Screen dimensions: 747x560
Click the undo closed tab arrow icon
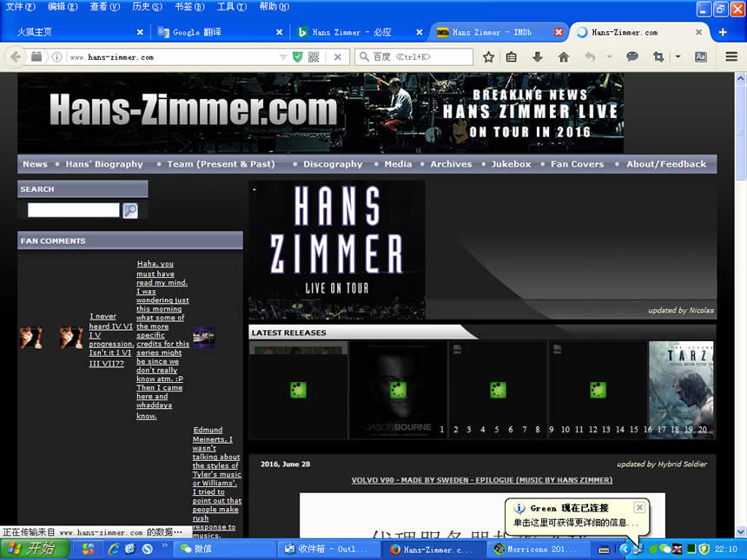[x=590, y=57]
